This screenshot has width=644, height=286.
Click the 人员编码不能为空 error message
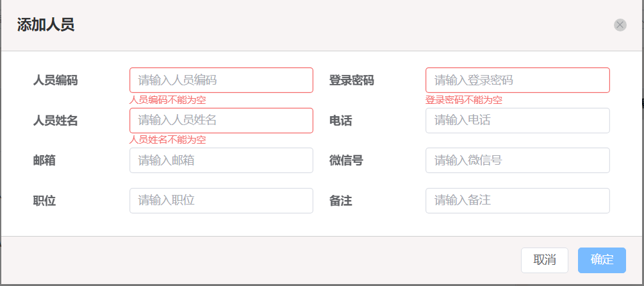pyautogui.click(x=168, y=100)
